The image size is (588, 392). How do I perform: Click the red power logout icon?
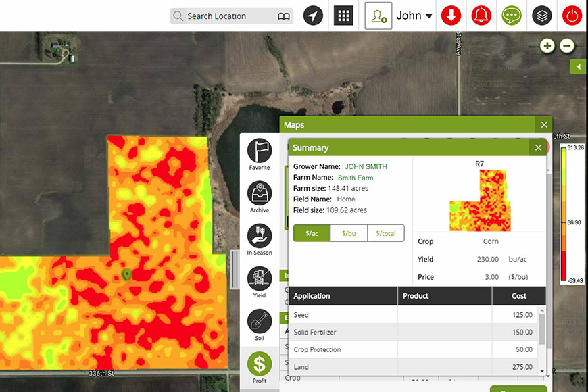coord(571,16)
